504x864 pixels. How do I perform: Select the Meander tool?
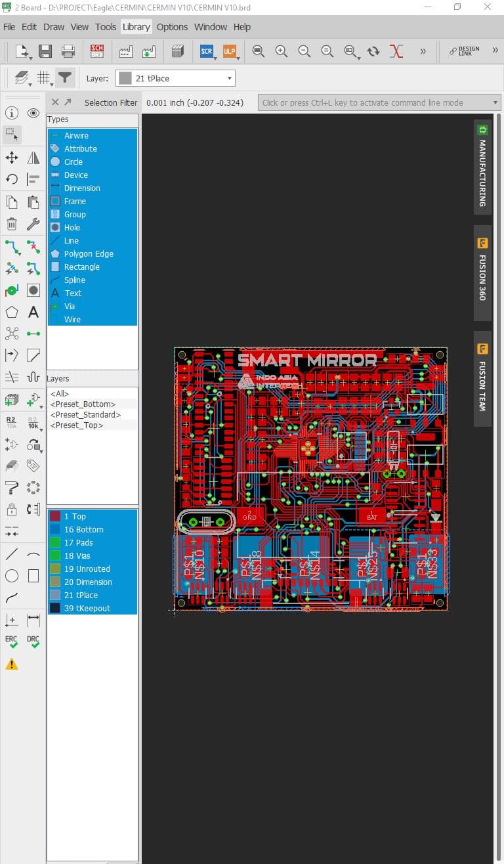[33, 377]
